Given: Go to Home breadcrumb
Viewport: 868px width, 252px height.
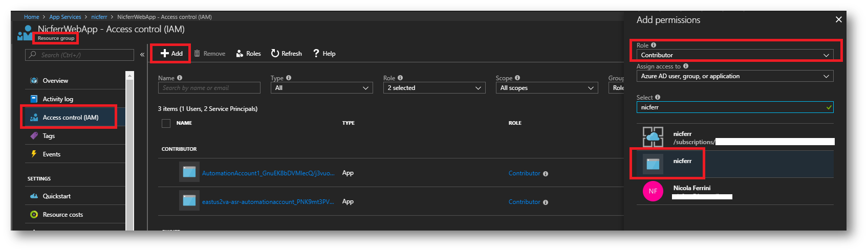Looking at the screenshot, I should 31,17.
